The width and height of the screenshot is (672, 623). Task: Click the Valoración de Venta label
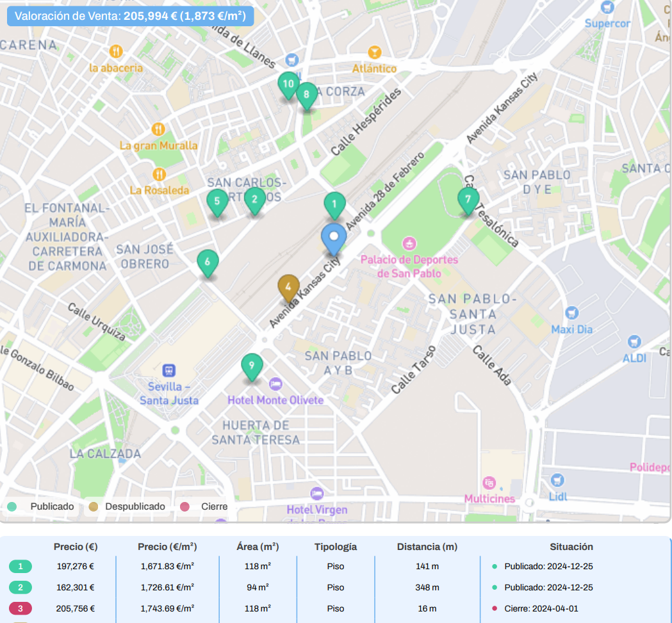pos(130,16)
